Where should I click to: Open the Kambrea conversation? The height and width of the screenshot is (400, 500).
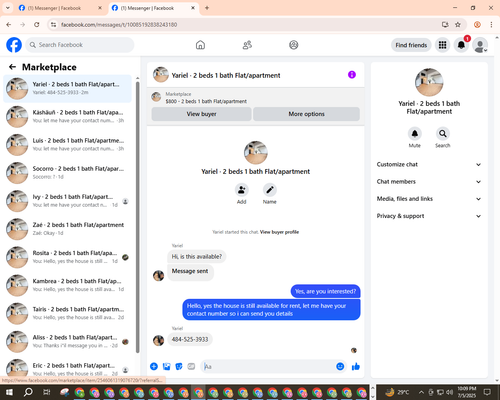pos(67,285)
